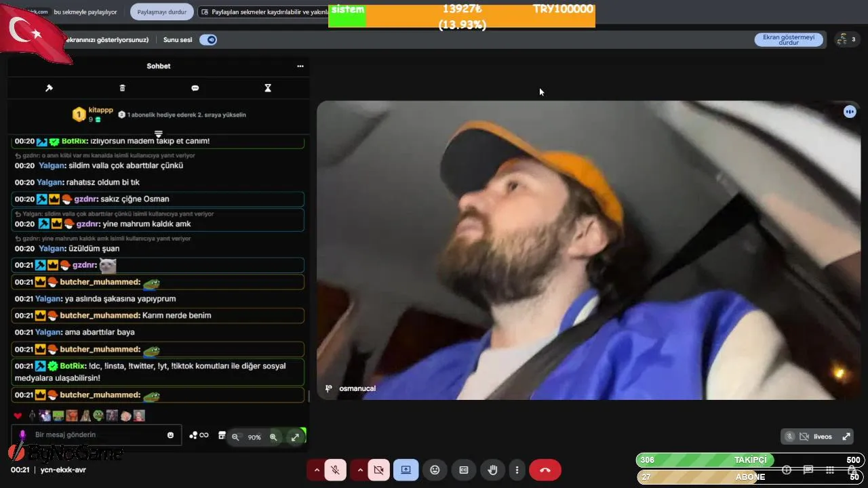Click camera-off icon on liveos tile
The height and width of the screenshot is (488, 868).
[804, 436]
